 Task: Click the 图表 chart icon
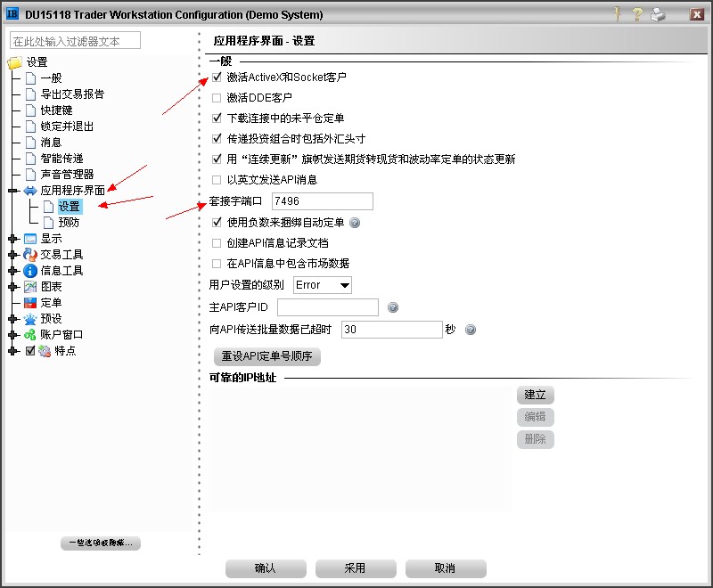coord(30,287)
